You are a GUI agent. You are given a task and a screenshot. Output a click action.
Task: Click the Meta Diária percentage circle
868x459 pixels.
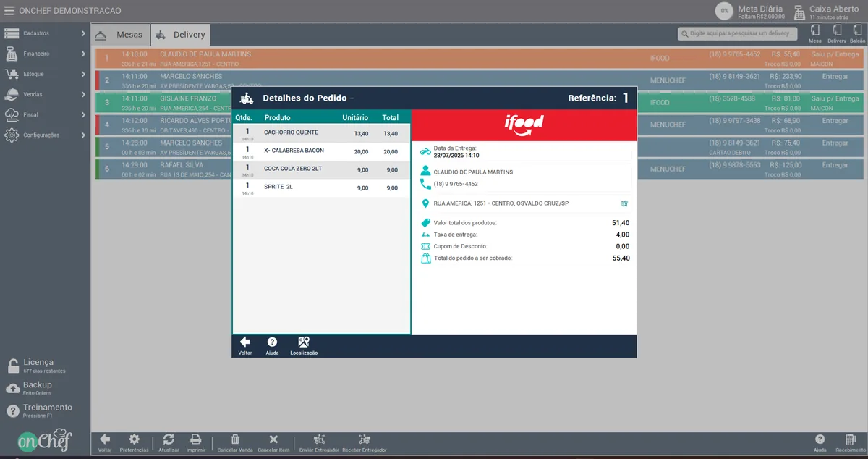(x=723, y=11)
